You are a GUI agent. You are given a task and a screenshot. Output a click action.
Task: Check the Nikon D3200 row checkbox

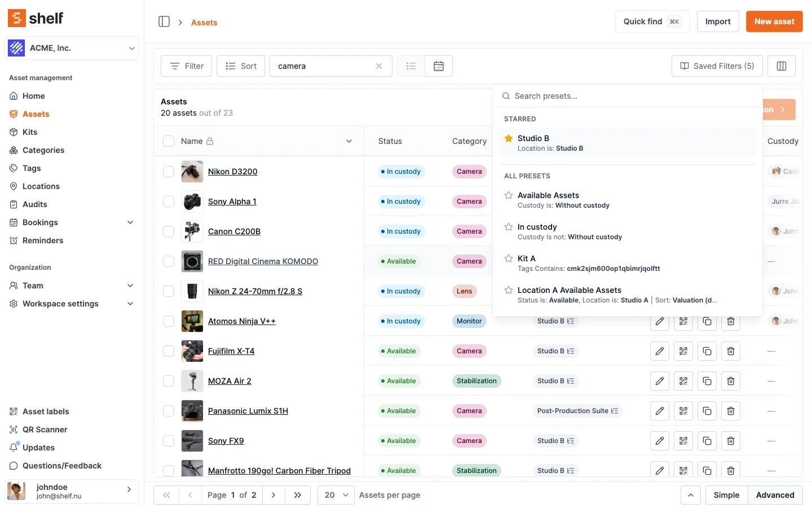click(x=169, y=172)
